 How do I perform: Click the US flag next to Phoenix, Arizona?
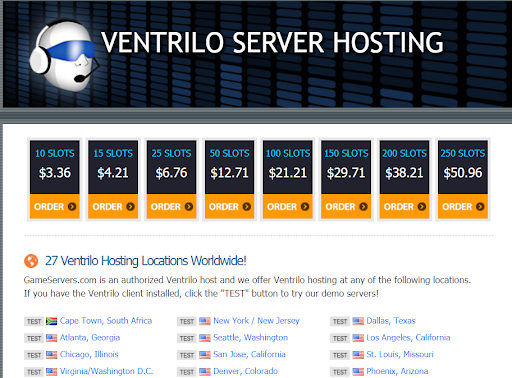tap(358, 372)
